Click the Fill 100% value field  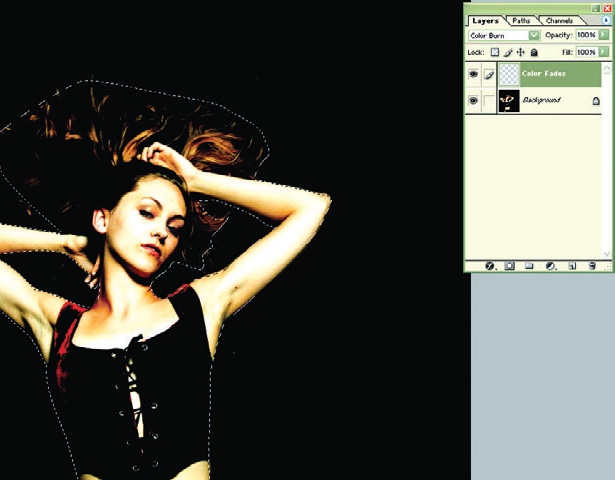[x=586, y=52]
